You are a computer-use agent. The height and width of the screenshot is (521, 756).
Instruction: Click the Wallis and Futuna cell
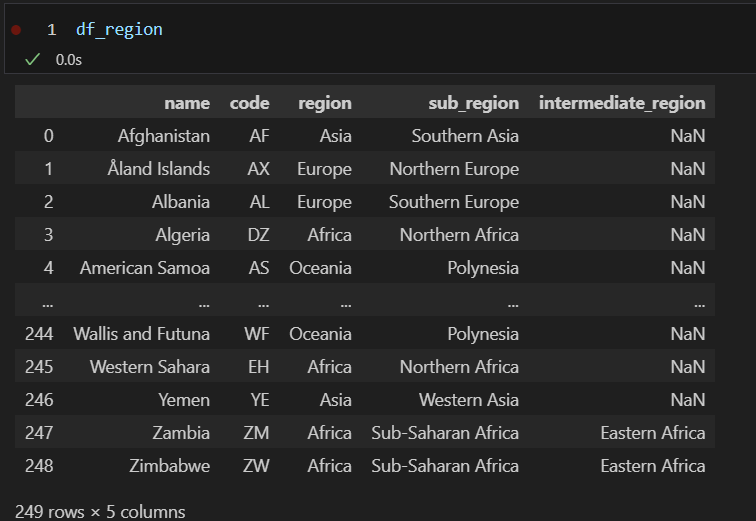pos(142,334)
